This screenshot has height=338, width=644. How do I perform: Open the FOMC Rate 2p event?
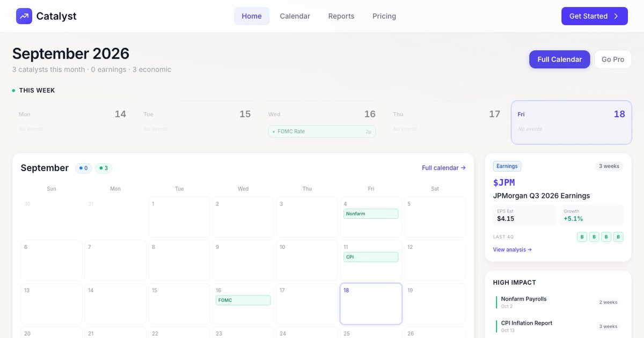[322, 131]
